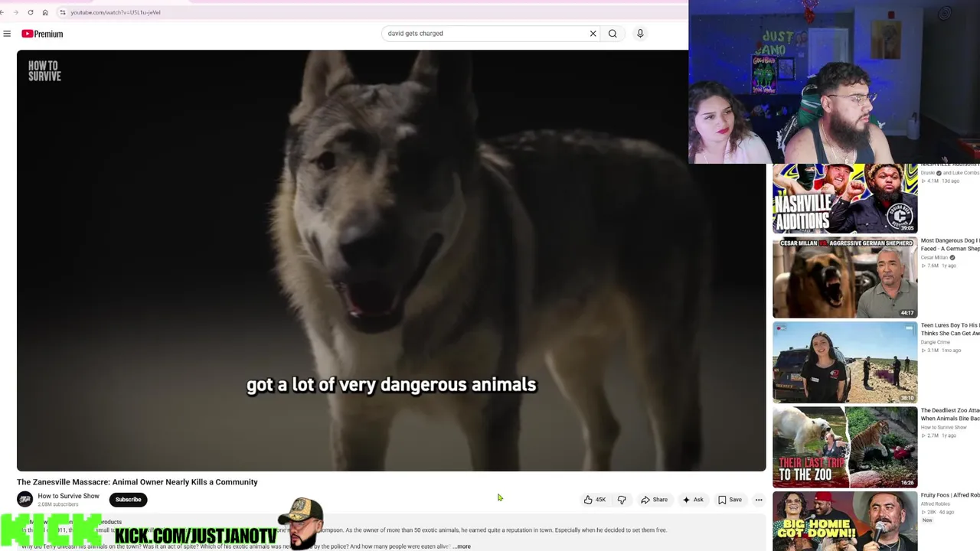Screen dimensions: 980x551
Task: Open 'The Deadliest Zoo Attacks' video title
Action: (950, 414)
